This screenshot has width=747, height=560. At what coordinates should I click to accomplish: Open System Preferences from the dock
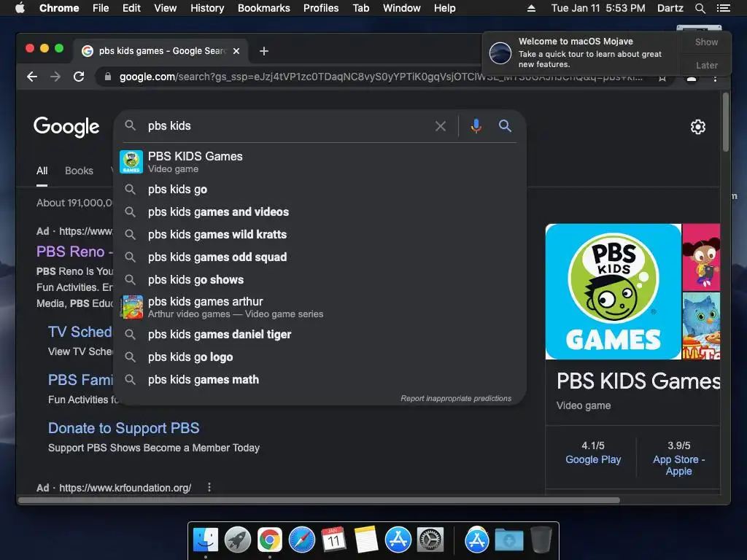430,540
